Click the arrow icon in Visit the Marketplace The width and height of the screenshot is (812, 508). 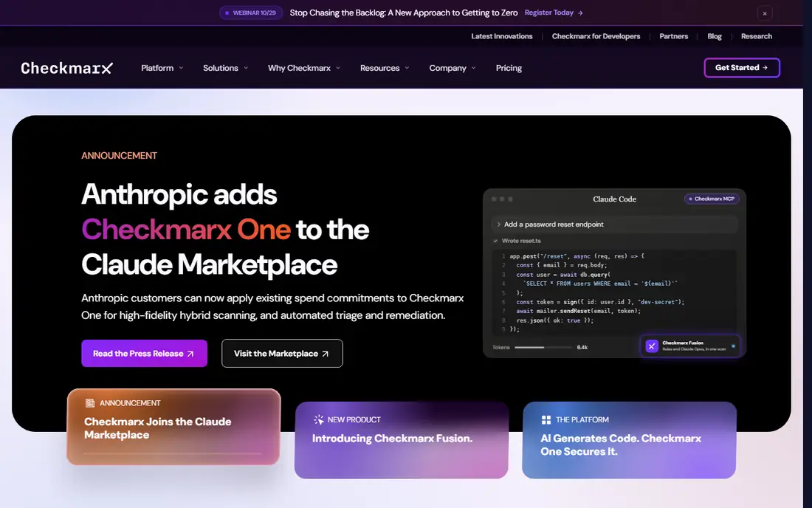[326, 354]
